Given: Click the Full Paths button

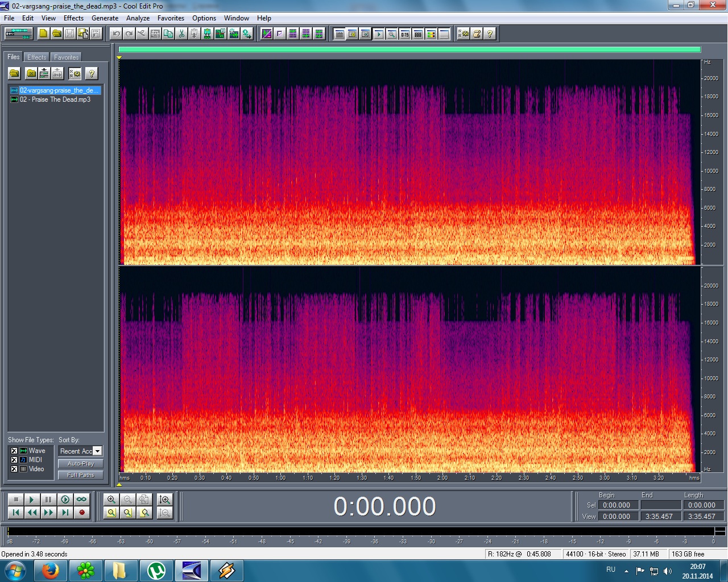Looking at the screenshot, I should click(80, 475).
